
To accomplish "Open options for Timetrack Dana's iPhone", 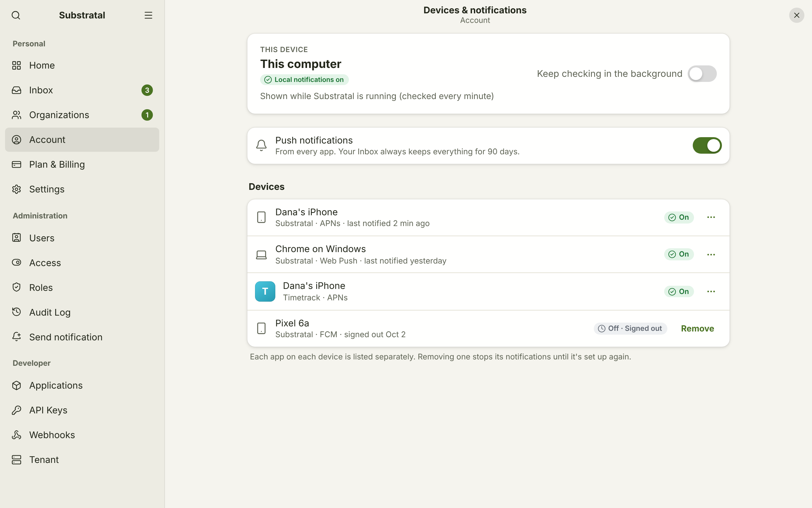I will (711, 292).
